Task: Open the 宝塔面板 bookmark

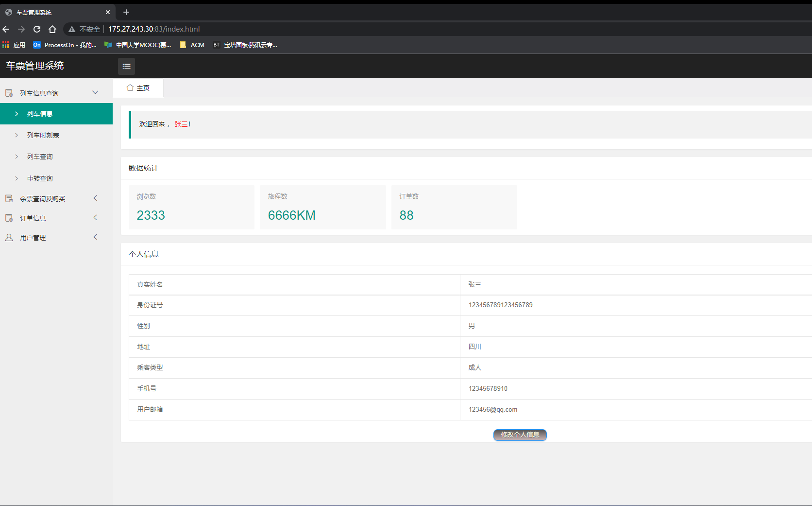Action: point(245,45)
